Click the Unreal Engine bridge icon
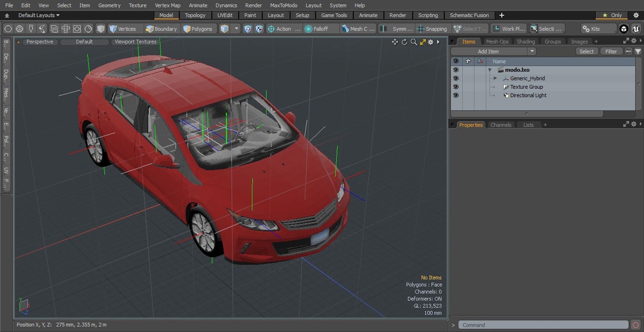The image size is (644, 332). click(x=636, y=29)
